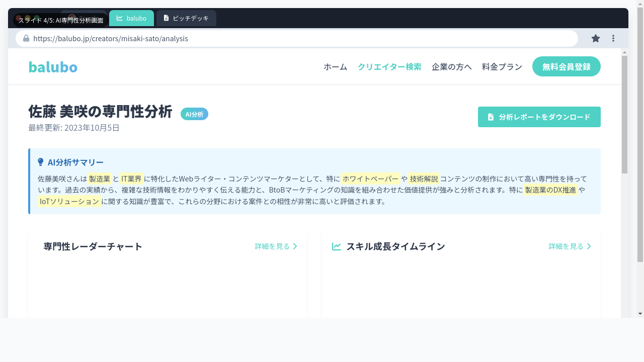Click the inner page scrollbar thumb
Image resolution: width=644 pixels, height=362 pixels.
tap(624, 114)
